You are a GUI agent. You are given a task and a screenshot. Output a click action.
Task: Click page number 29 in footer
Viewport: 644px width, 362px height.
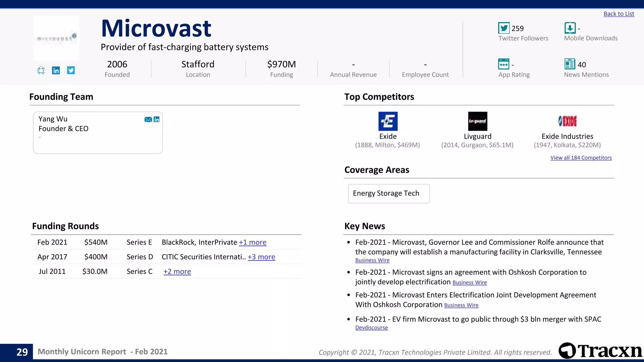[22, 352]
